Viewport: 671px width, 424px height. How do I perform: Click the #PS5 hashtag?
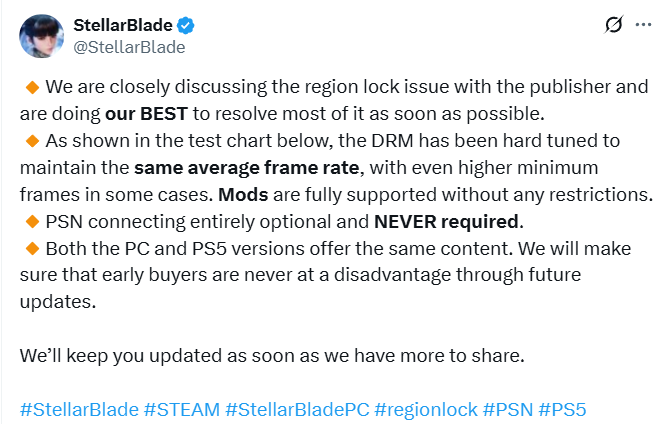pos(562,409)
